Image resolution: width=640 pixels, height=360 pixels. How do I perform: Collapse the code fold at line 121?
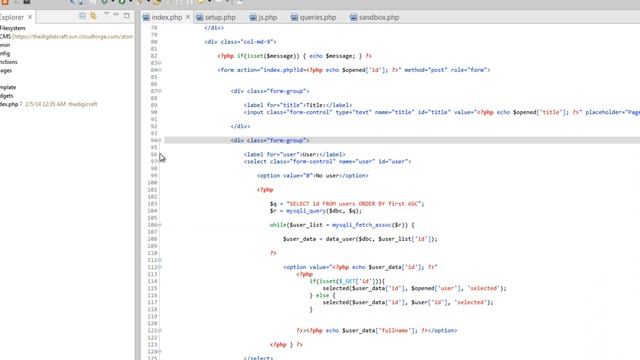click(x=160, y=330)
